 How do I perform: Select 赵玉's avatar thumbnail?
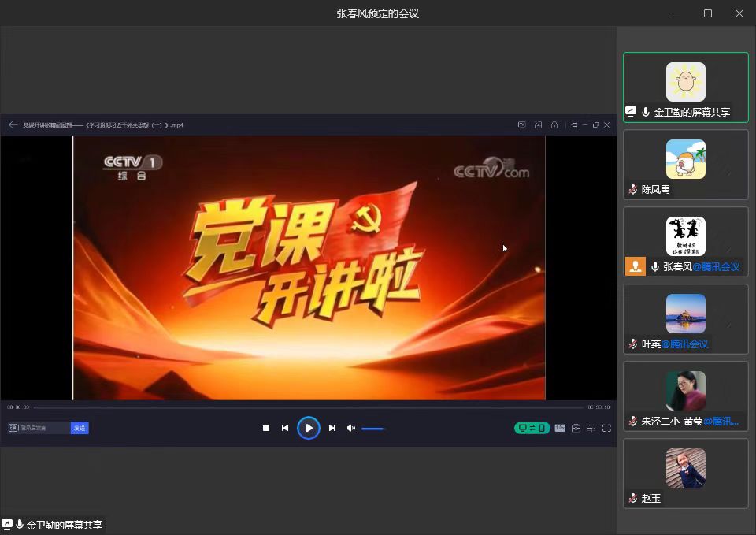686,468
